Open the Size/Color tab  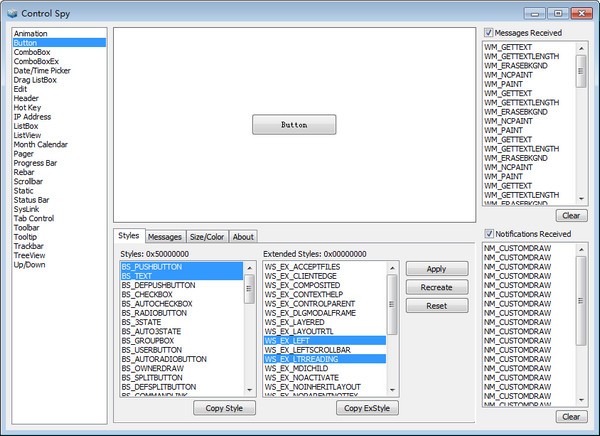207,237
